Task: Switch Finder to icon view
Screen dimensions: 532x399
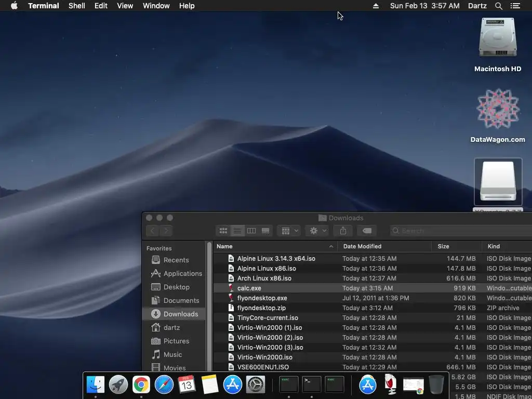Action: (x=223, y=231)
